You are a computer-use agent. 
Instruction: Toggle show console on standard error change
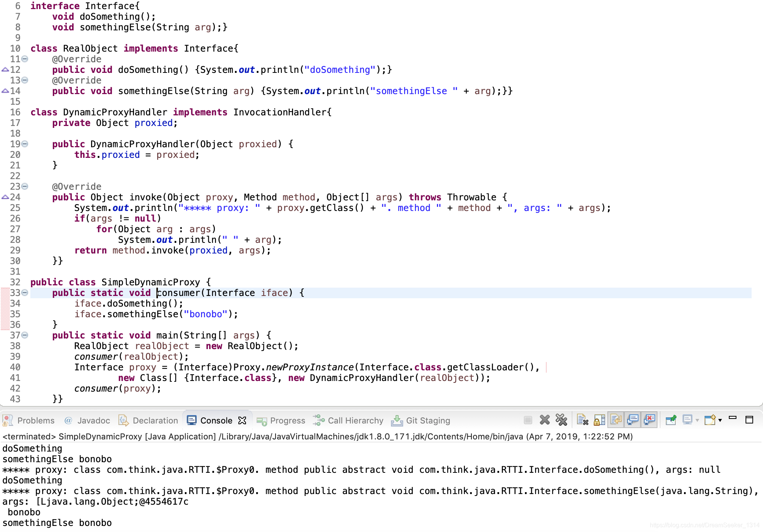coord(649,420)
